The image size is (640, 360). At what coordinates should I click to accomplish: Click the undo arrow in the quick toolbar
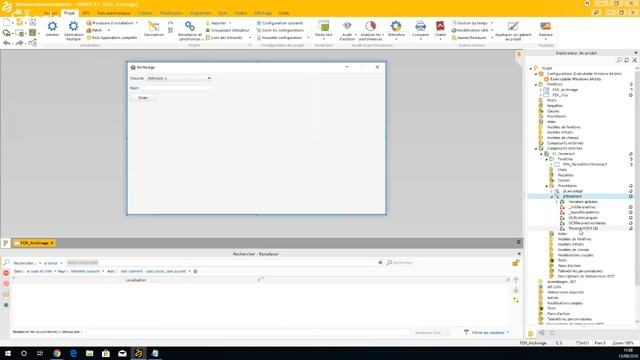(7, 43)
